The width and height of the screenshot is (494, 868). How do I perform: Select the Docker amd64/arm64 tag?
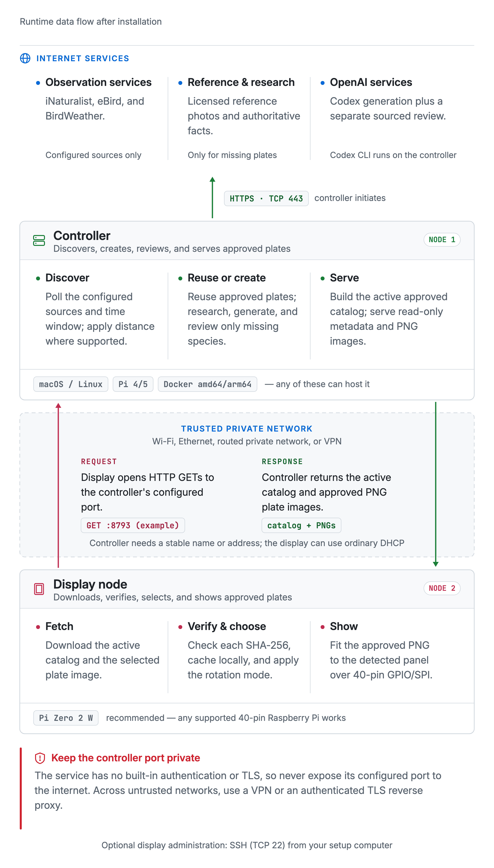click(207, 384)
